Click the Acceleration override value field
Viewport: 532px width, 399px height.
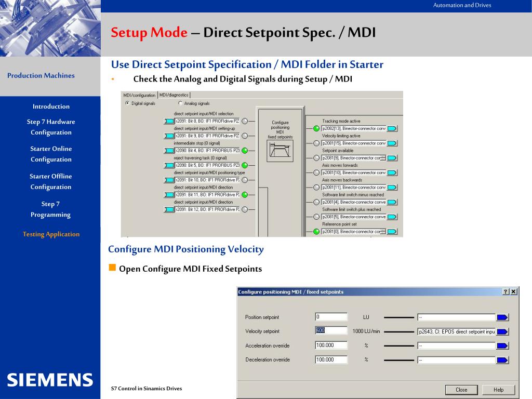pos(331,345)
